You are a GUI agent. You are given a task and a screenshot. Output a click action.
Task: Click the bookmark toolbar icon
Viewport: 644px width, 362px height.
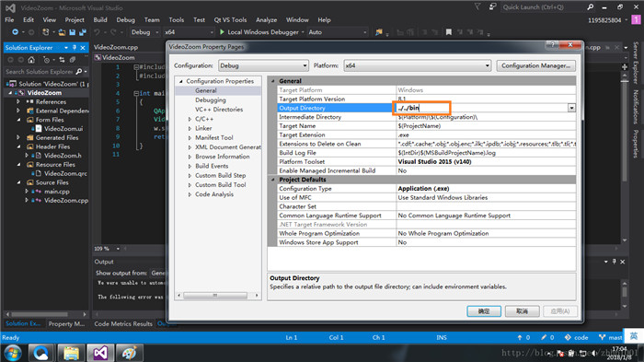tap(449, 32)
